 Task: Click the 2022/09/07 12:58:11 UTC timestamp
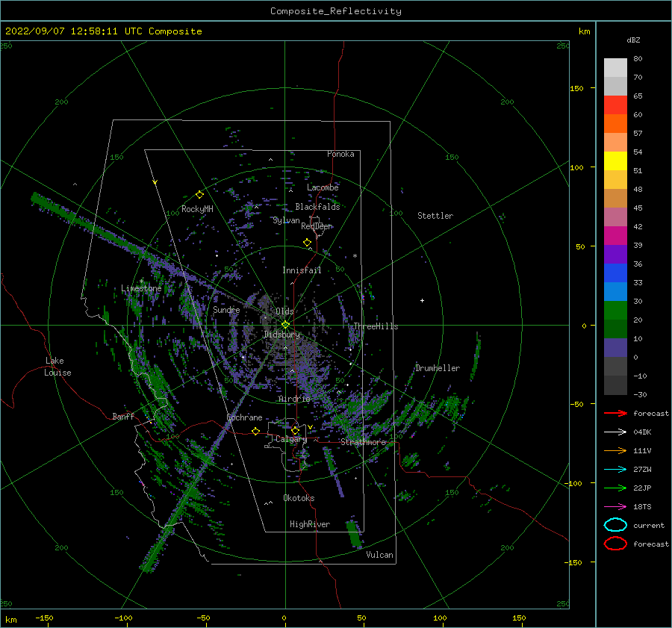66,31
